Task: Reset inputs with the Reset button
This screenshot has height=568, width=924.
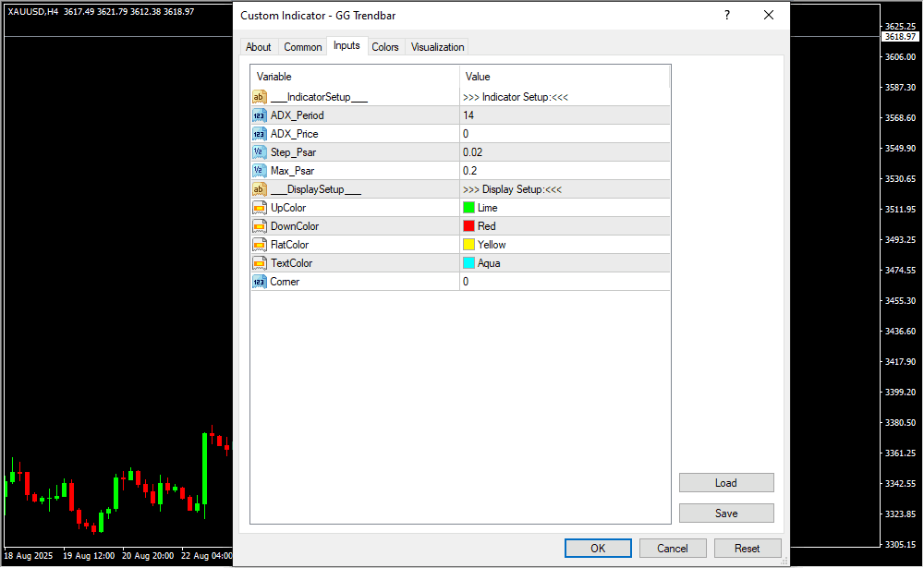Action: (x=748, y=549)
